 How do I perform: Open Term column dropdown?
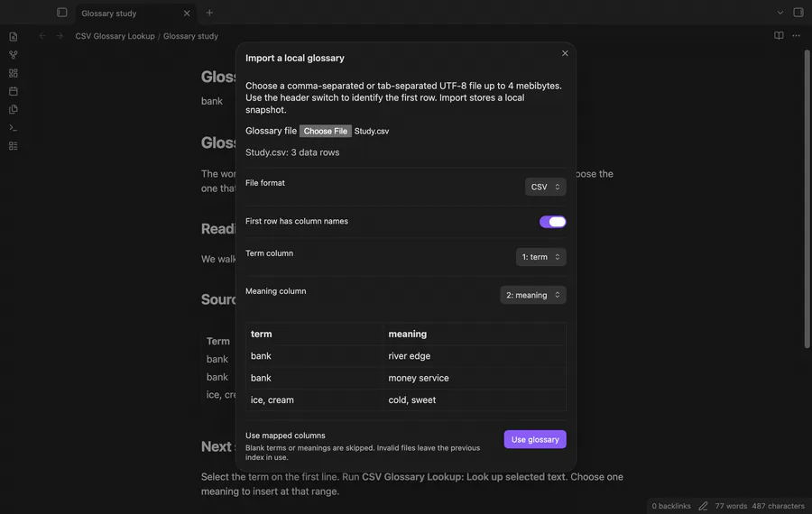point(540,257)
